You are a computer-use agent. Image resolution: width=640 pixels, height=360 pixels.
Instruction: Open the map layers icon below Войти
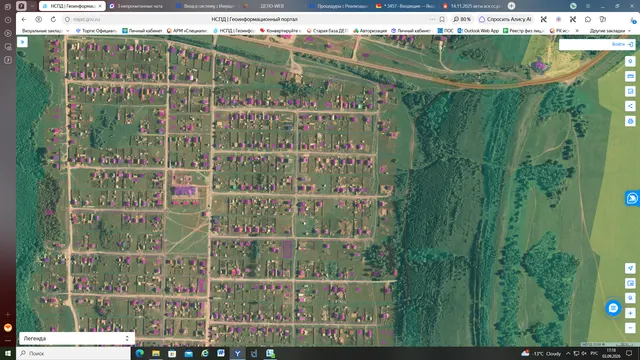point(630,61)
